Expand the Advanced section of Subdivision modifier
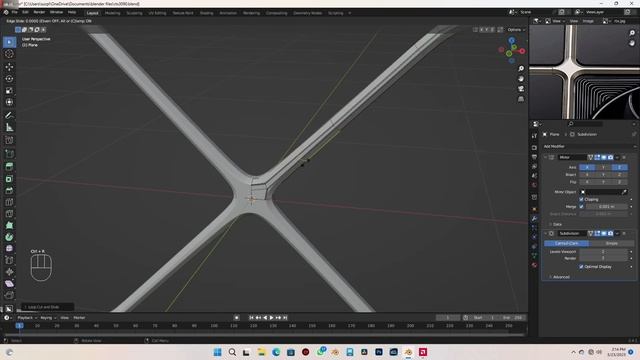The width and height of the screenshot is (640, 360). point(559,277)
